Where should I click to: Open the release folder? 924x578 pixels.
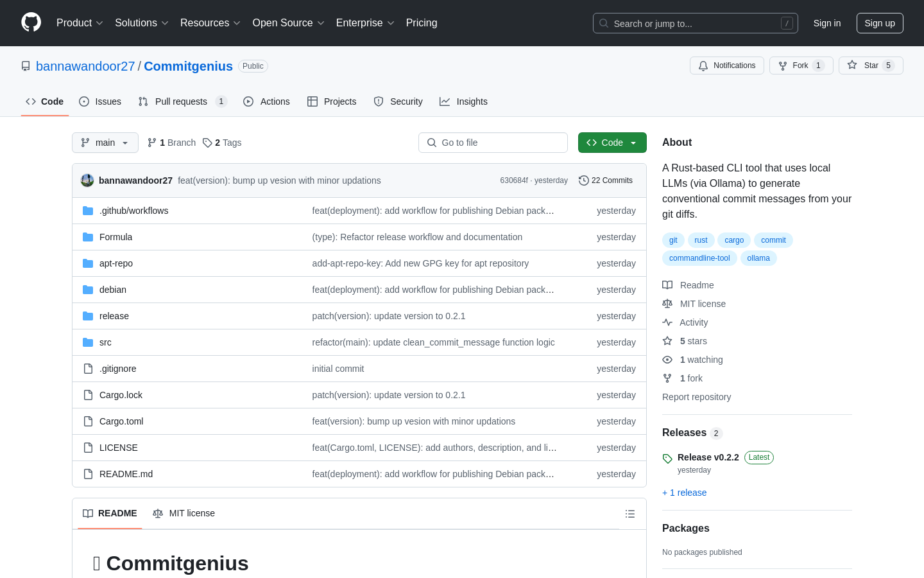point(114,316)
